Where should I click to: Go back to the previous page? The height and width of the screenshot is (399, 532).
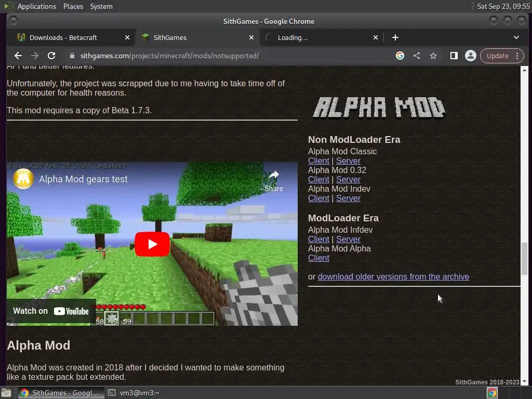tap(18, 56)
